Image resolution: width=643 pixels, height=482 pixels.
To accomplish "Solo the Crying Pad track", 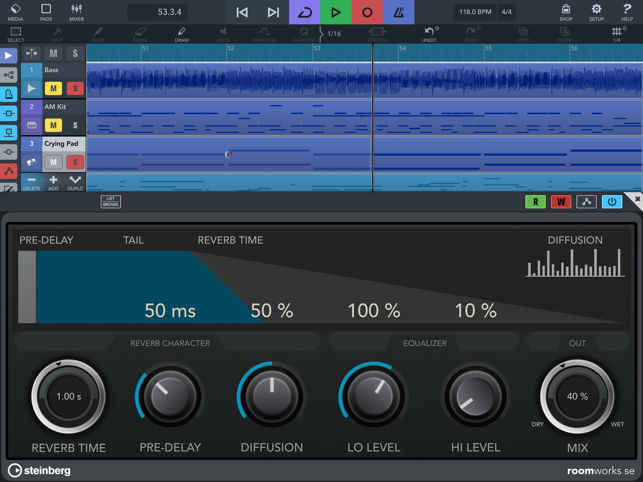I will pos(74,162).
